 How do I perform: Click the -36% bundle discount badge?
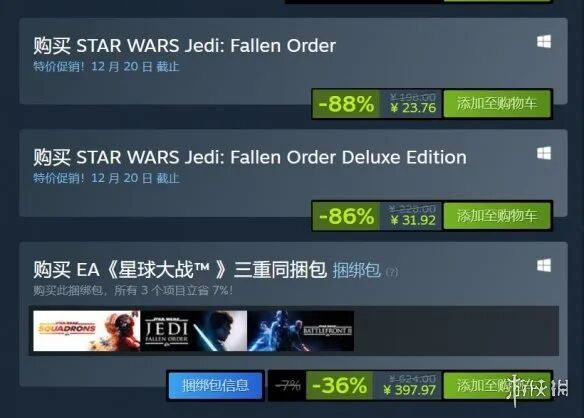coord(339,385)
